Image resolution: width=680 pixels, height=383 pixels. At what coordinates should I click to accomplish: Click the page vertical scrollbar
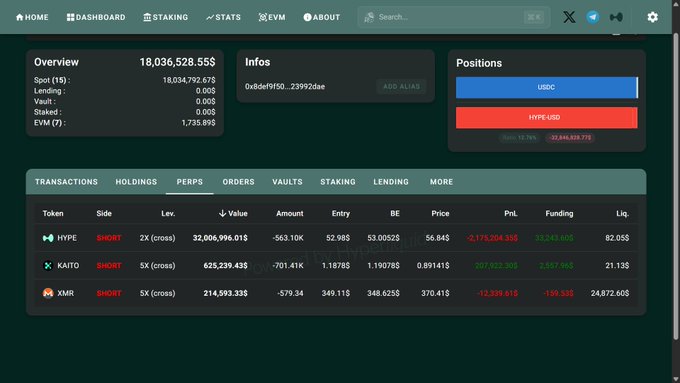[x=676, y=187]
